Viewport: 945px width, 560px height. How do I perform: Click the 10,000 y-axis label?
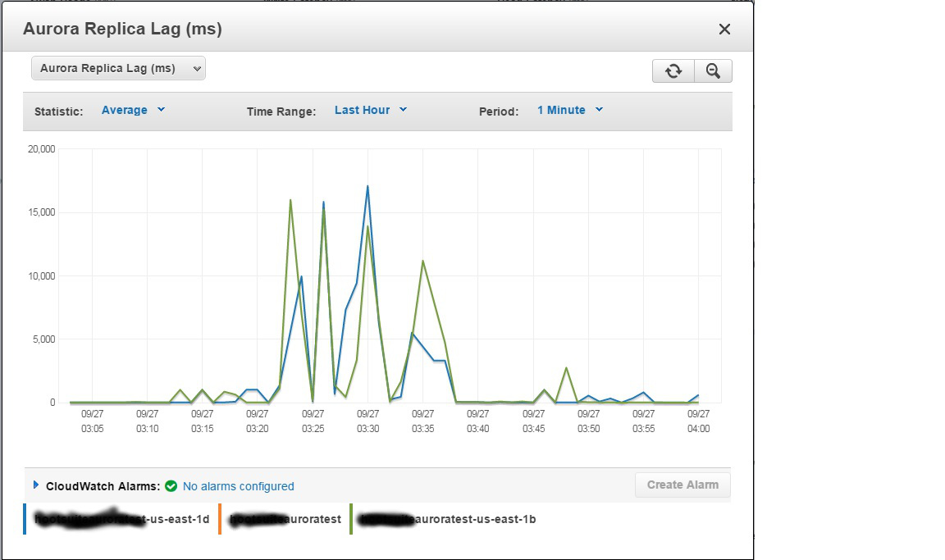[42, 276]
